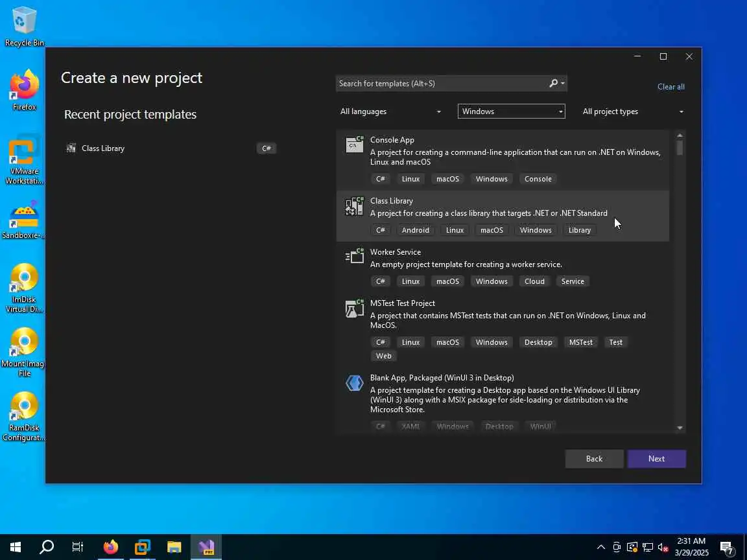Viewport: 747px width, 560px height.
Task: Show hidden system tray icons
Action: [x=601, y=547]
